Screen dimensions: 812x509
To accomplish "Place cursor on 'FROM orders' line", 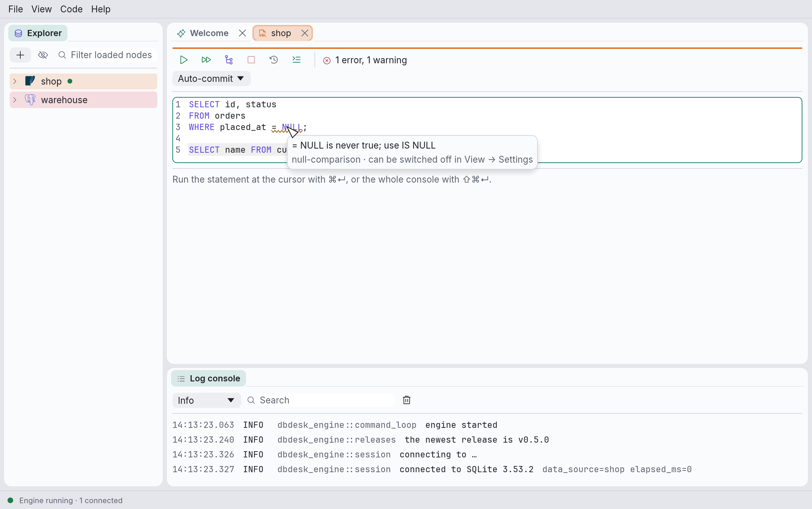I will (217, 116).
